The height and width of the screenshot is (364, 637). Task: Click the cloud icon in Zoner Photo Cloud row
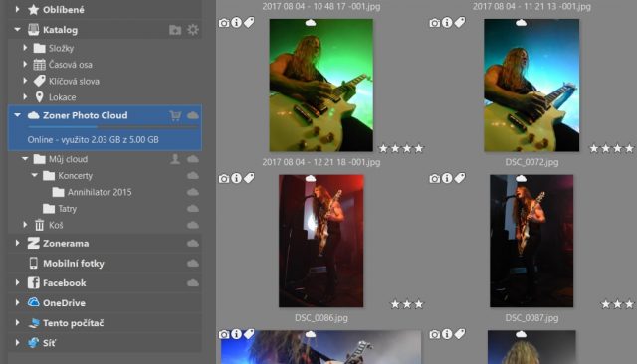click(193, 115)
